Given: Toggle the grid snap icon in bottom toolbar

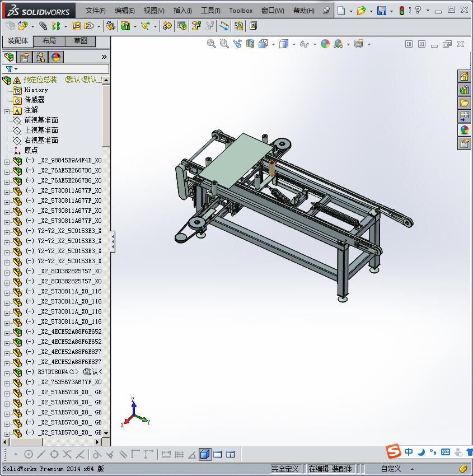Looking at the screenshot, I should 179,454.
